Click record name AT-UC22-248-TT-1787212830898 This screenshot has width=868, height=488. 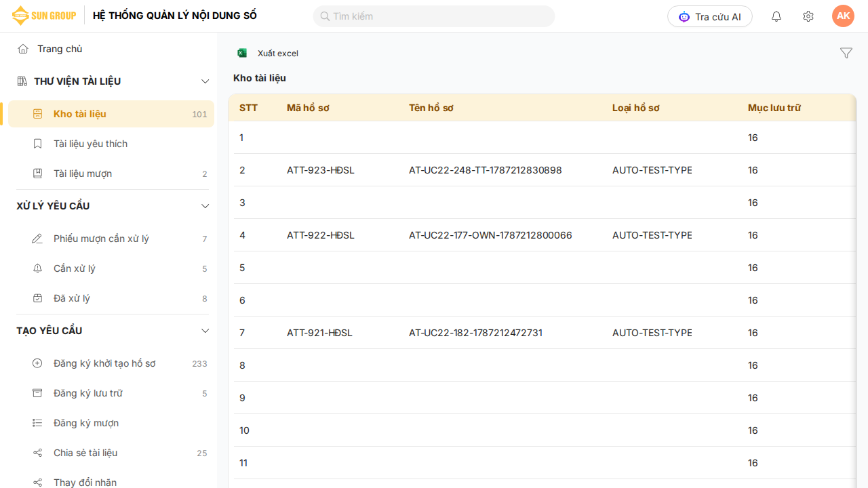click(x=486, y=170)
